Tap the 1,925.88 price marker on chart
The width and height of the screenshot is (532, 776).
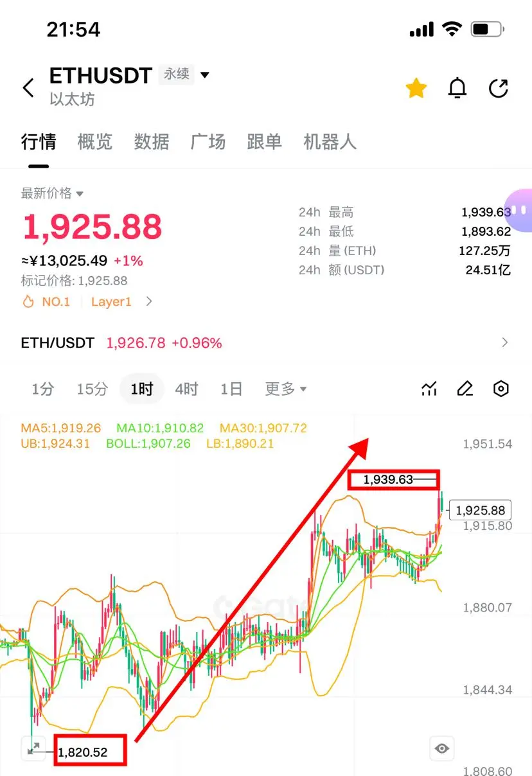pos(481,511)
